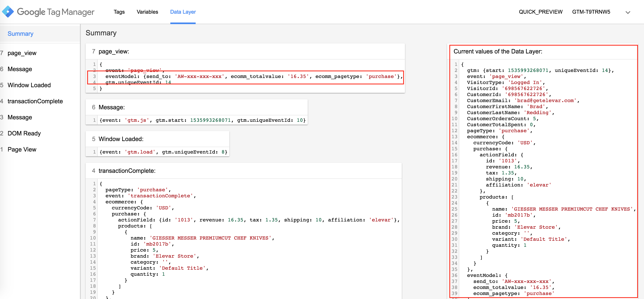Select Summary in the sidebar

coord(20,34)
